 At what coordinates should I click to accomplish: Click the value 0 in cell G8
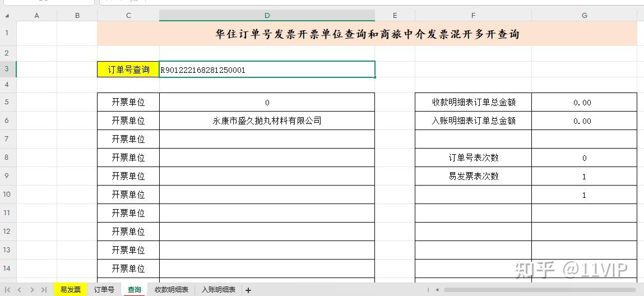click(585, 158)
